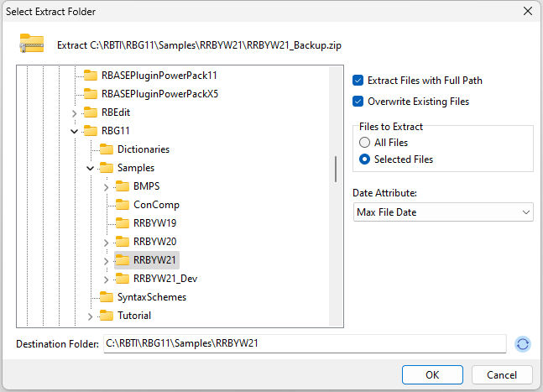Click the Destination Folder path field
This screenshot has width=543, height=392.
[305, 343]
